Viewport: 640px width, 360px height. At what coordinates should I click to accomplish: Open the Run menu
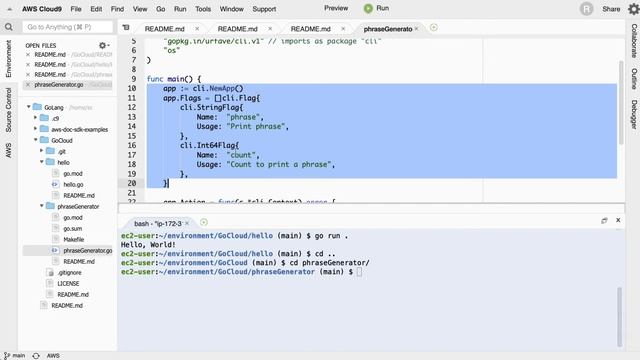click(x=180, y=9)
